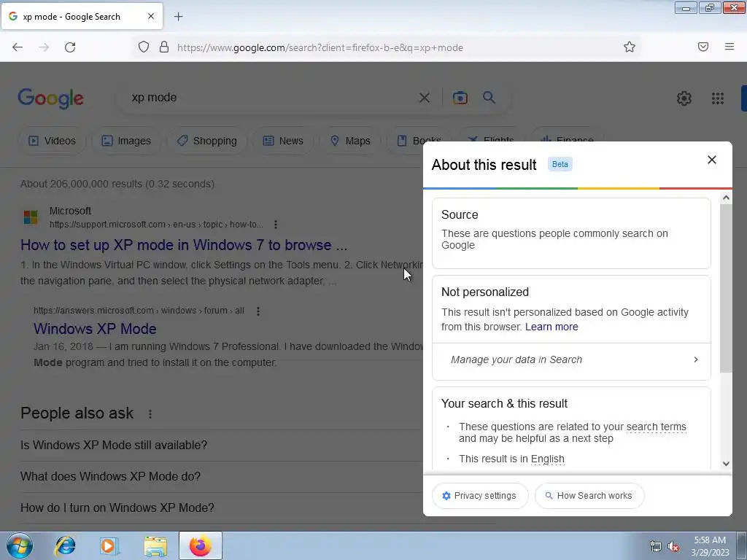The width and height of the screenshot is (747, 560).
Task: Follow the Learn more link
Action: coord(551,327)
